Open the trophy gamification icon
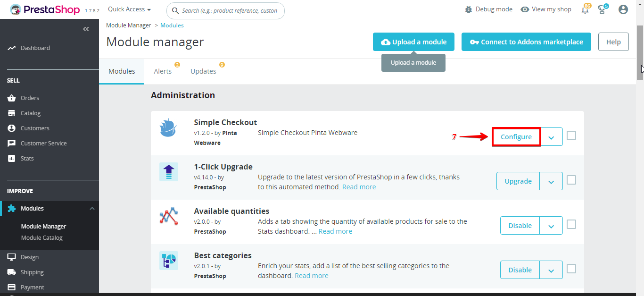The image size is (644, 296). click(x=602, y=9)
